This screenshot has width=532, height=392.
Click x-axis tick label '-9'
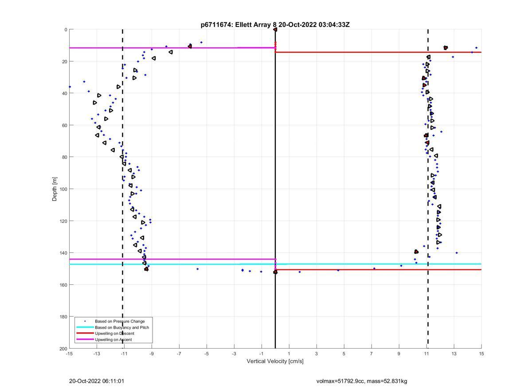tap(152, 353)
